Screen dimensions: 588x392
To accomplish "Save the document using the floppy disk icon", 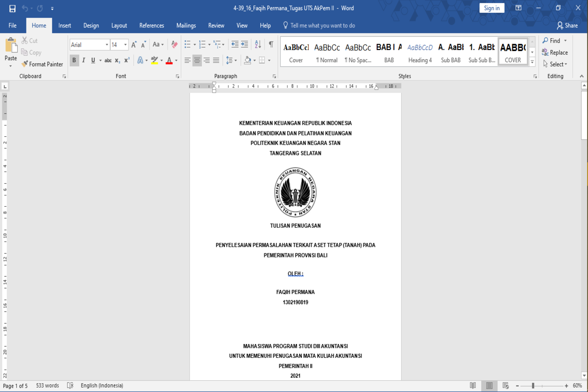I will click(x=12, y=8).
